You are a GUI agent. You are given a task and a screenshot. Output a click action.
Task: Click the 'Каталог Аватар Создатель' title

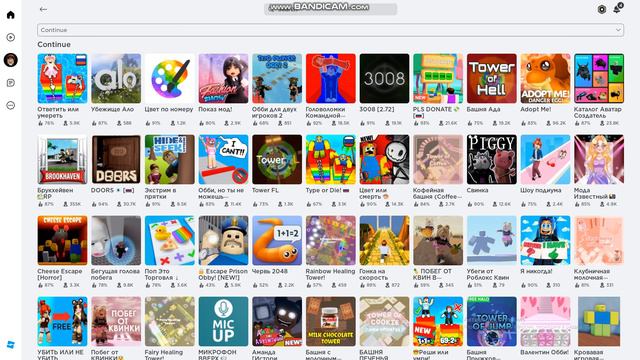click(598, 112)
